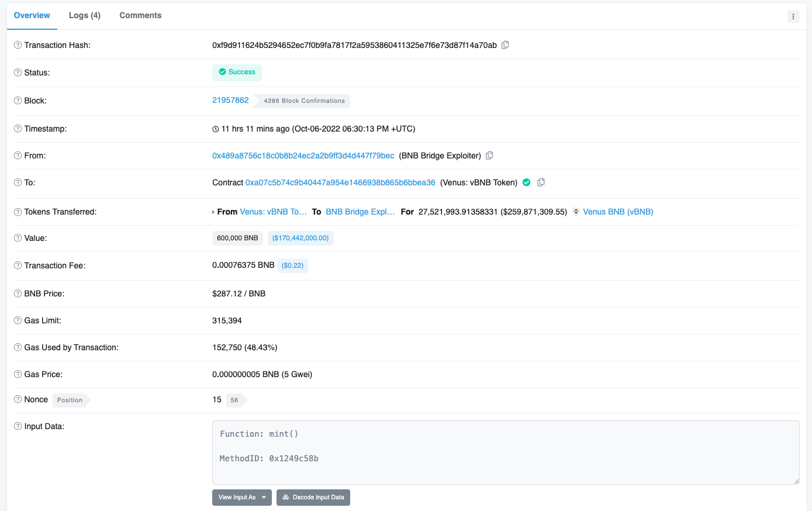Click the token amount 27,521,993.91358331
Screen dimensions: 812x511
pos(458,212)
